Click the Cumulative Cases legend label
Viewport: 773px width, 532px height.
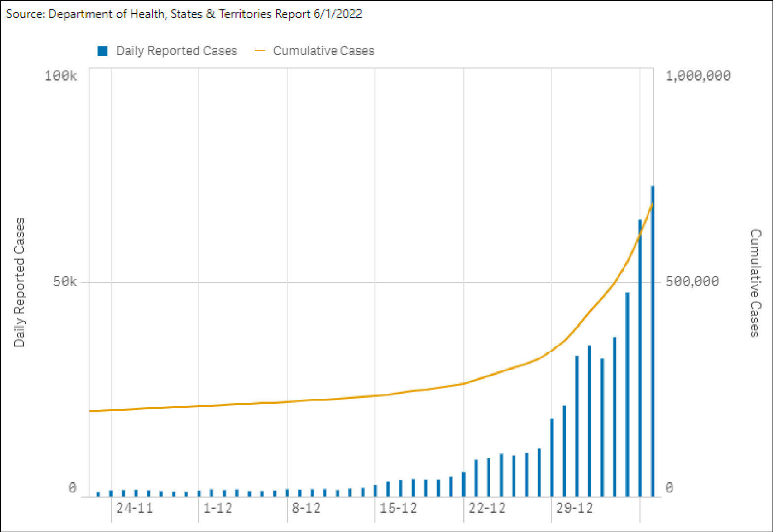click(x=324, y=51)
